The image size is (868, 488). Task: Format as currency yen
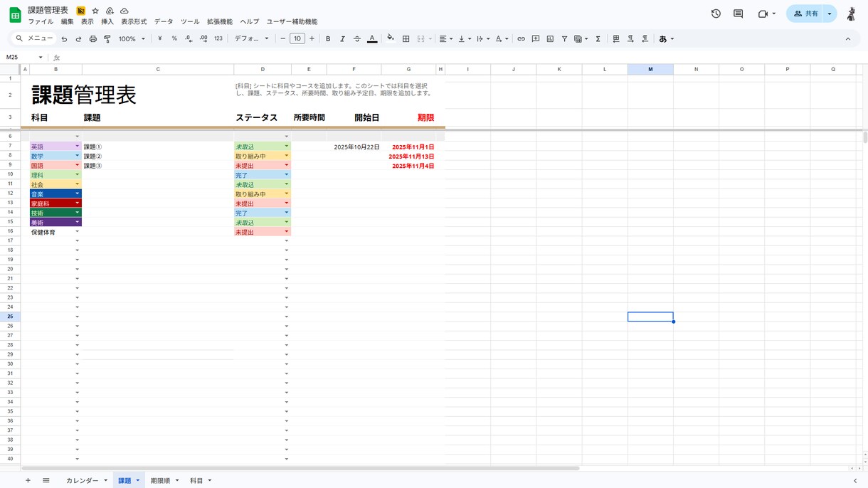(160, 39)
